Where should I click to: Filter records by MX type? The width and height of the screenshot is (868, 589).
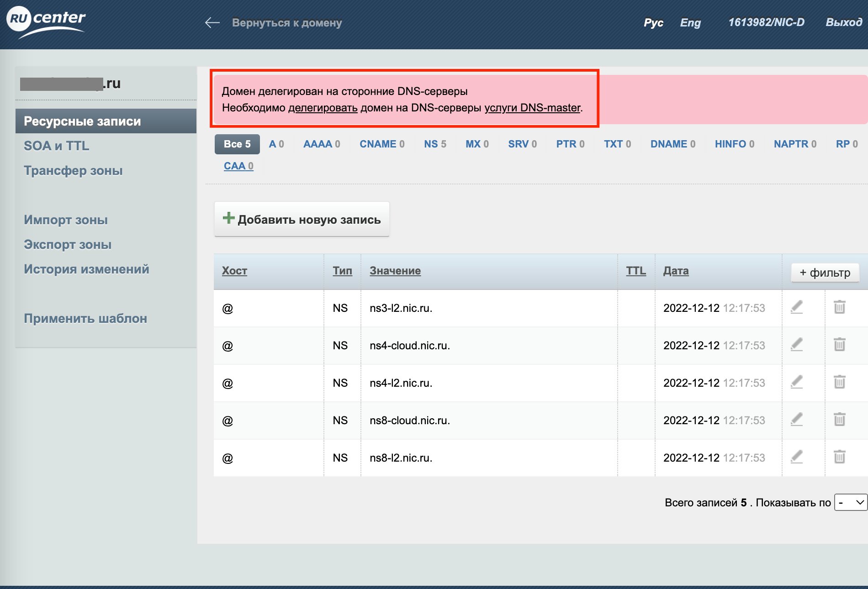477,144
